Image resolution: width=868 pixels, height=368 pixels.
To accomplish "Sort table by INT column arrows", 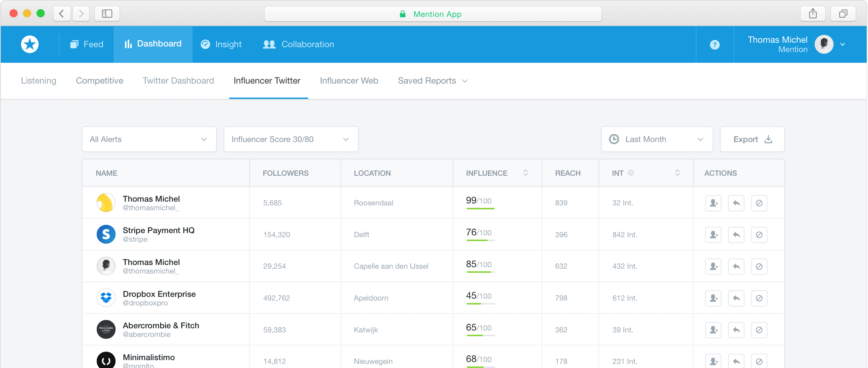I will point(677,173).
